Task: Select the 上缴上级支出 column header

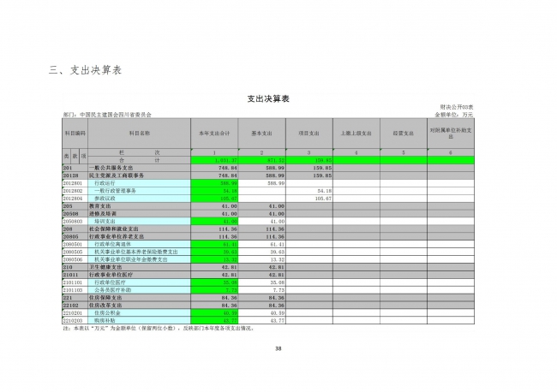Action: (x=356, y=134)
